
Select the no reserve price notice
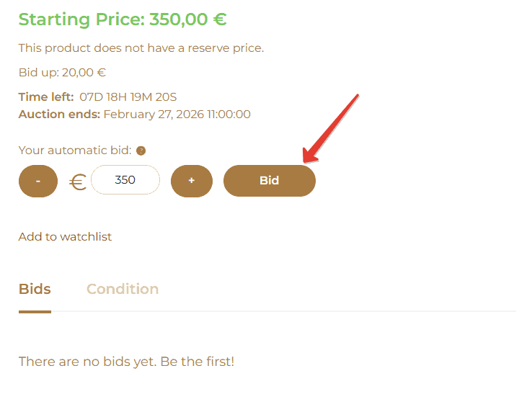click(x=141, y=48)
